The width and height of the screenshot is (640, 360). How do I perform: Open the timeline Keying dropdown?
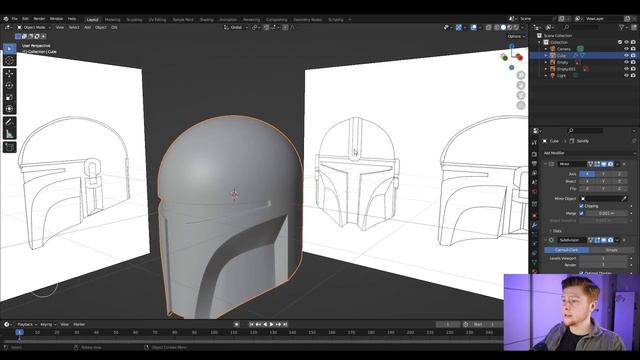48,324
